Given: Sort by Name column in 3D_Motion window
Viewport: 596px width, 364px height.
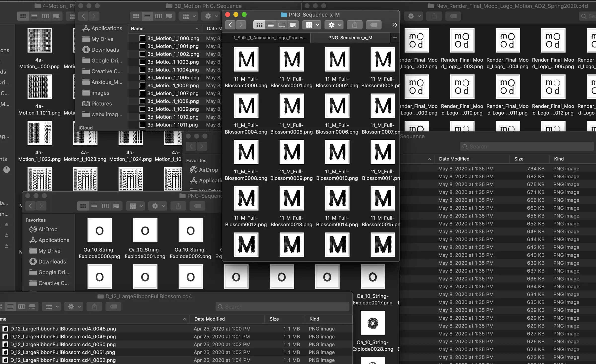Looking at the screenshot, I should (x=165, y=29).
